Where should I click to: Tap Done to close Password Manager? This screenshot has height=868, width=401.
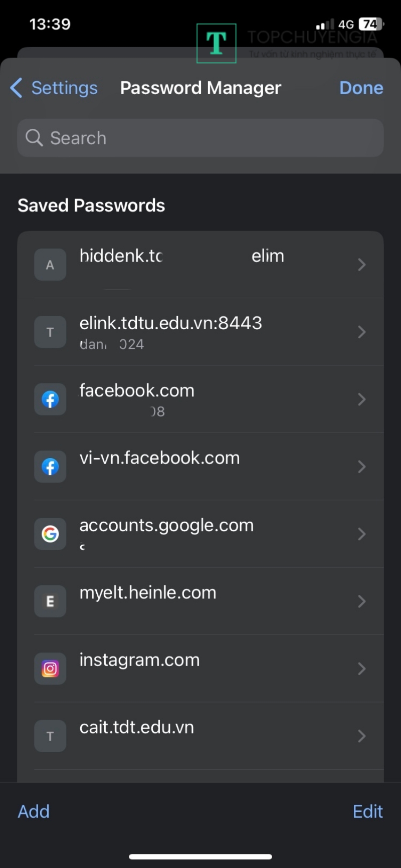[361, 88]
